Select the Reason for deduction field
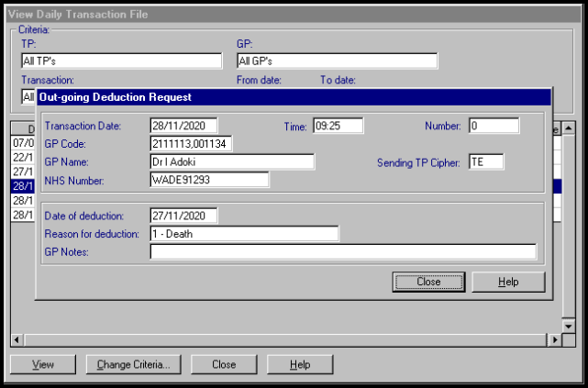 (x=243, y=234)
